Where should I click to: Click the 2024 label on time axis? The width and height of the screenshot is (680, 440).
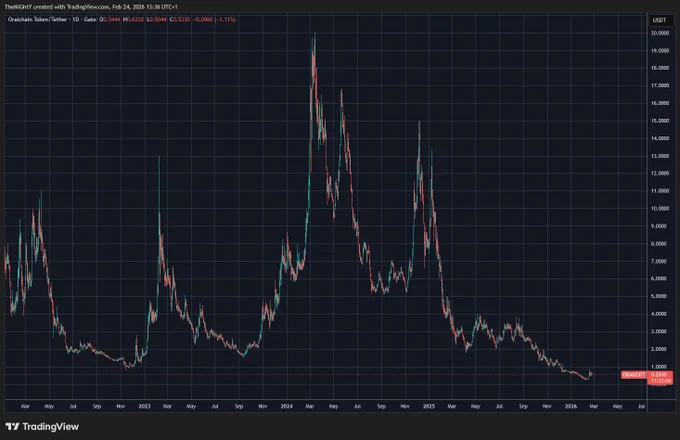287,406
